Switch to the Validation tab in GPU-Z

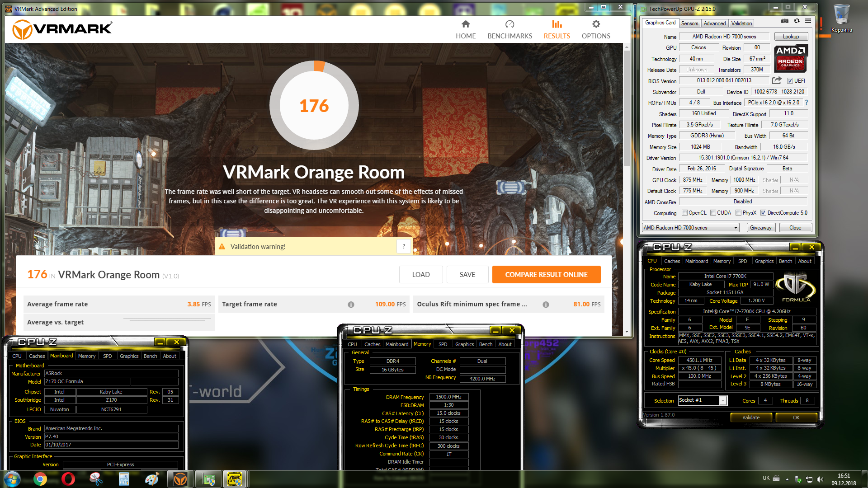[x=741, y=23]
